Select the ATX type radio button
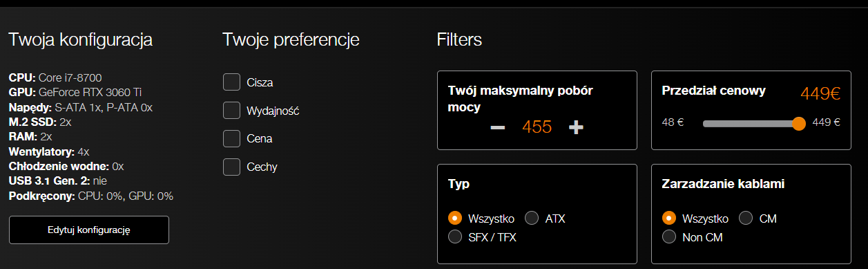 (532, 219)
